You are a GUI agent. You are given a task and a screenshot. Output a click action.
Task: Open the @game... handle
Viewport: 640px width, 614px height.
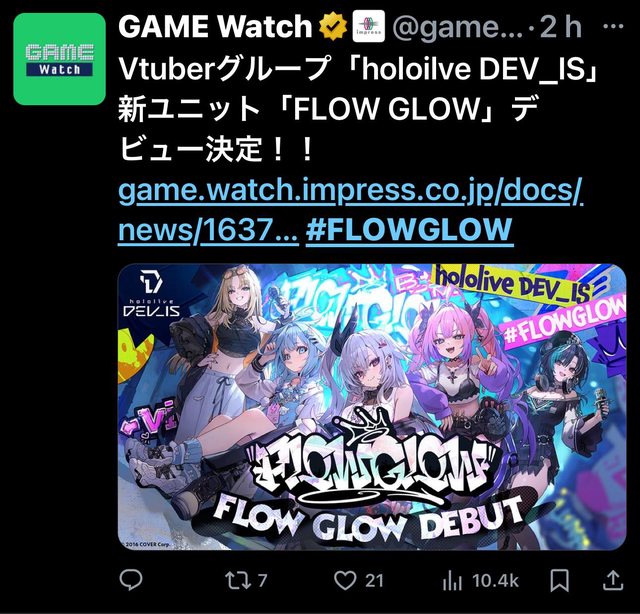458,27
